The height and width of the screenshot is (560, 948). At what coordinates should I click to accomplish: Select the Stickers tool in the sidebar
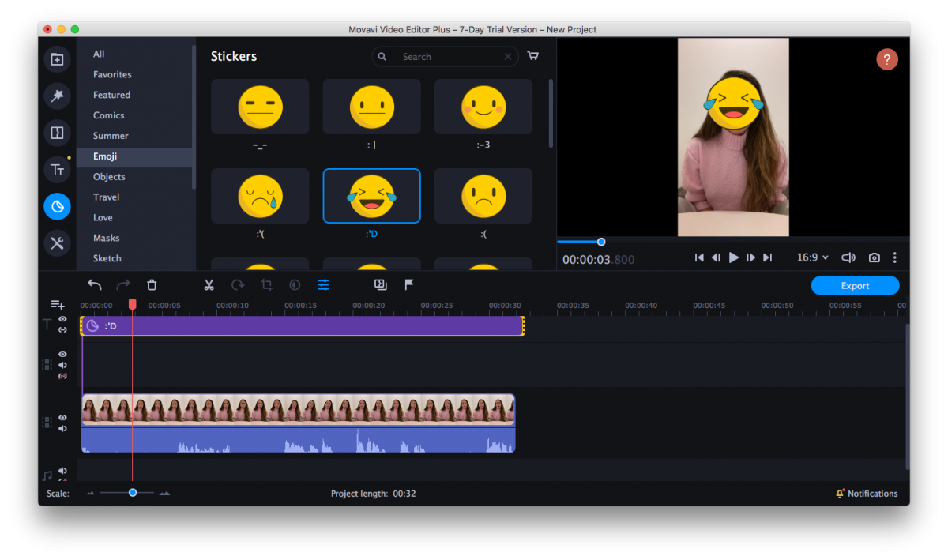point(57,205)
